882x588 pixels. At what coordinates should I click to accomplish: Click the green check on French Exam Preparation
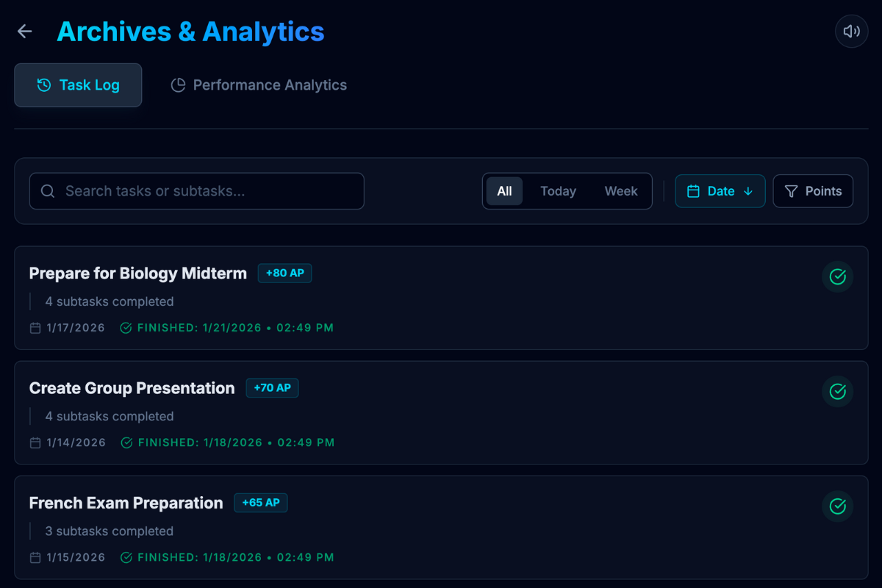(x=837, y=506)
